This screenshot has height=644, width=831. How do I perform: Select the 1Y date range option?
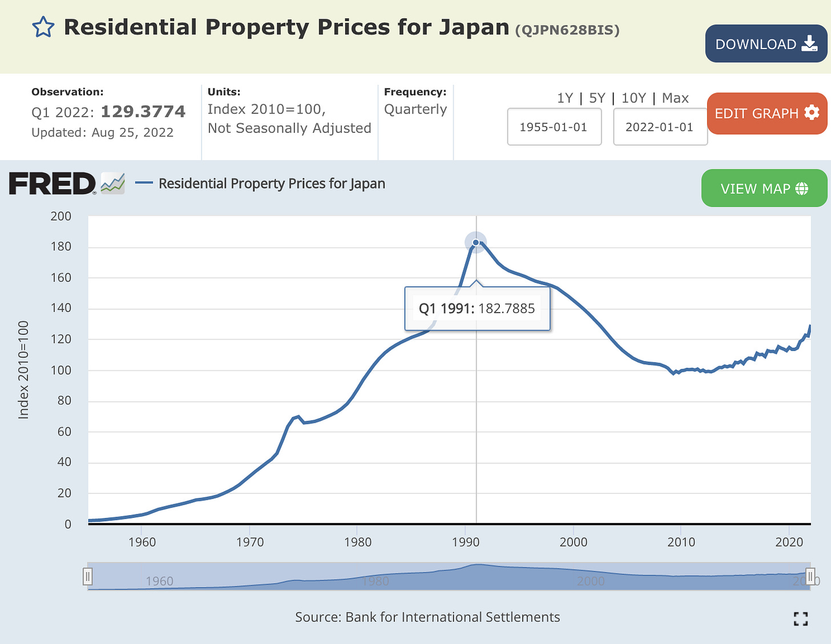(566, 98)
